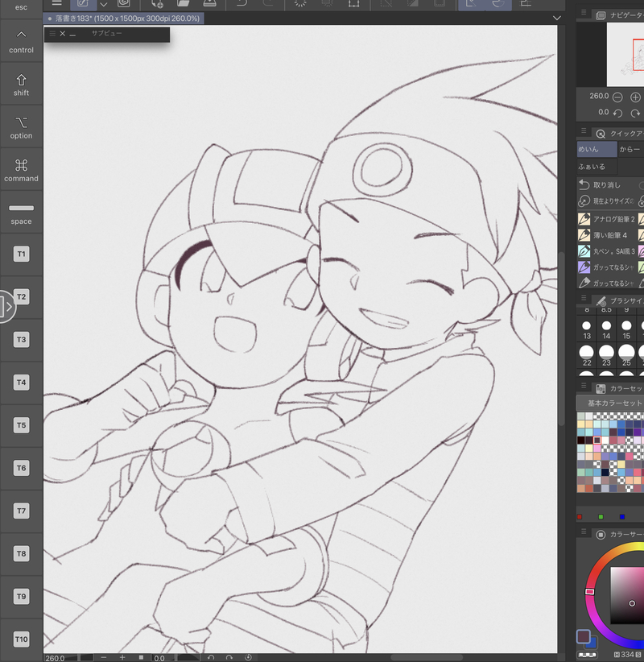Switch to the からー quick access tab

tap(630, 149)
